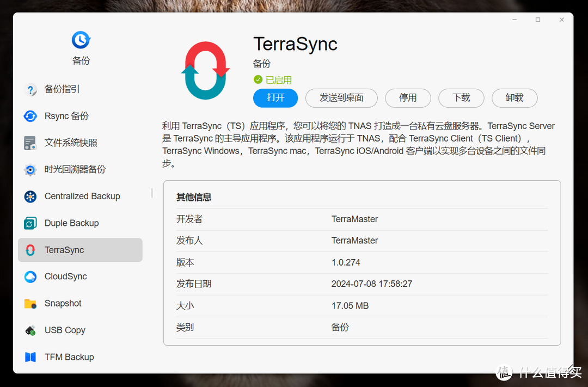Click the 备份 category clock icon at top
588x387 pixels.
coord(81,39)
